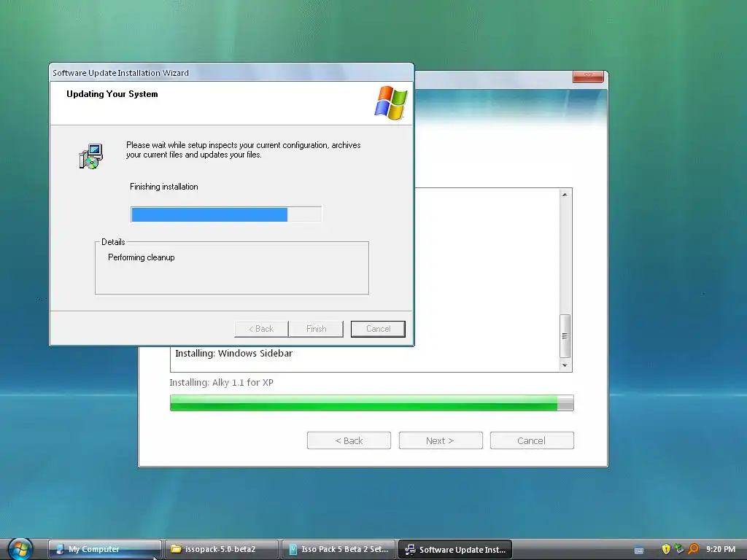This screenshot has width=747, height=560.
Task: Cancel the Isso Pack setup window
Action: pyautogui.click(x=532, y=440)
